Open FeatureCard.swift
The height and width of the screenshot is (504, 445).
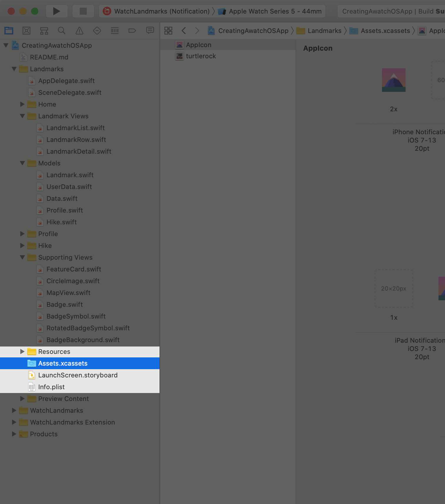point(80,269)
